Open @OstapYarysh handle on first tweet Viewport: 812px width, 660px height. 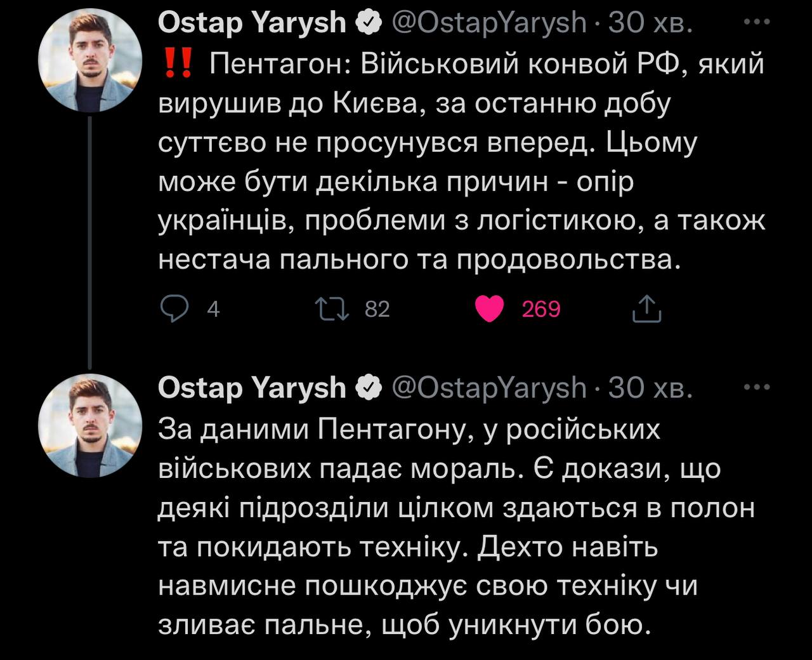490,23
